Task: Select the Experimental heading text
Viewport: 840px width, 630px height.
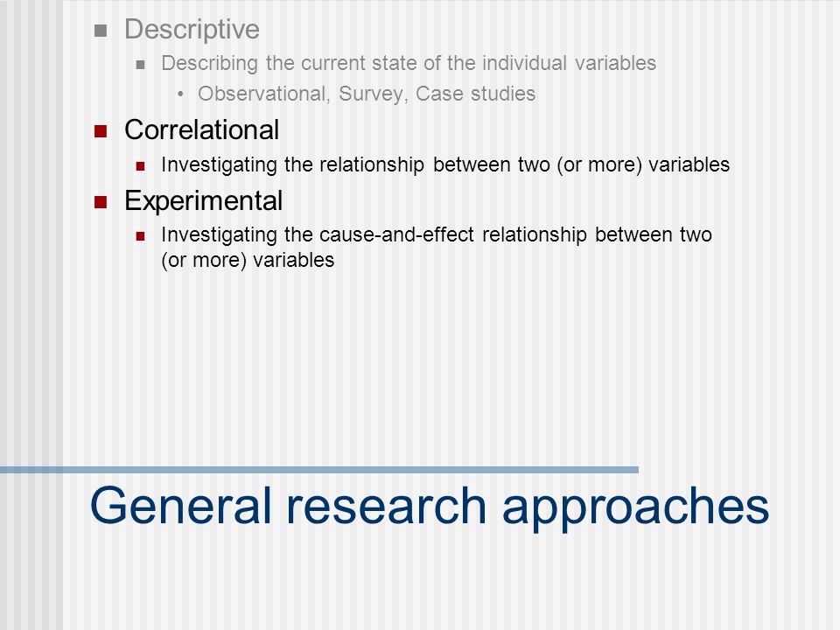Action: 204,201
